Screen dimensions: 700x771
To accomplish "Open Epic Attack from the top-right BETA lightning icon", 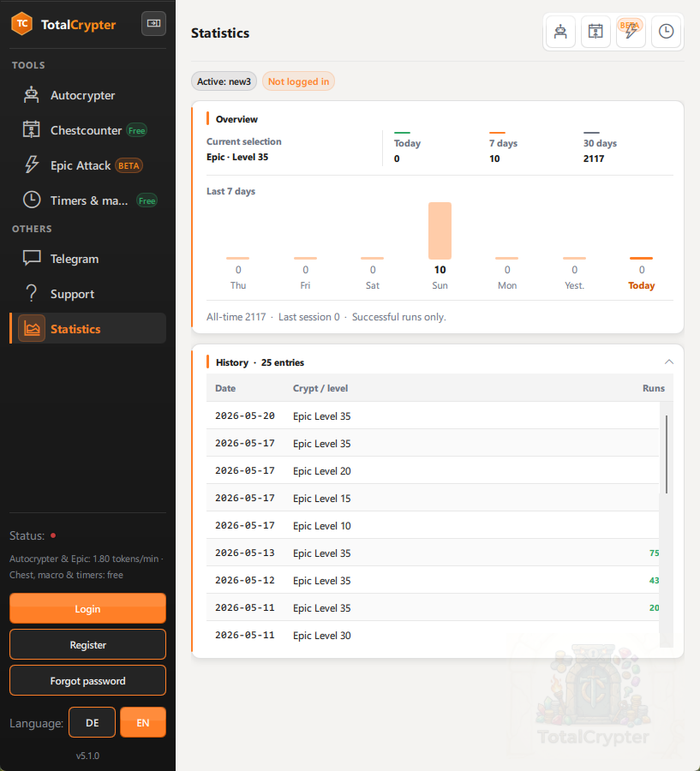I will tap(631, 32).
